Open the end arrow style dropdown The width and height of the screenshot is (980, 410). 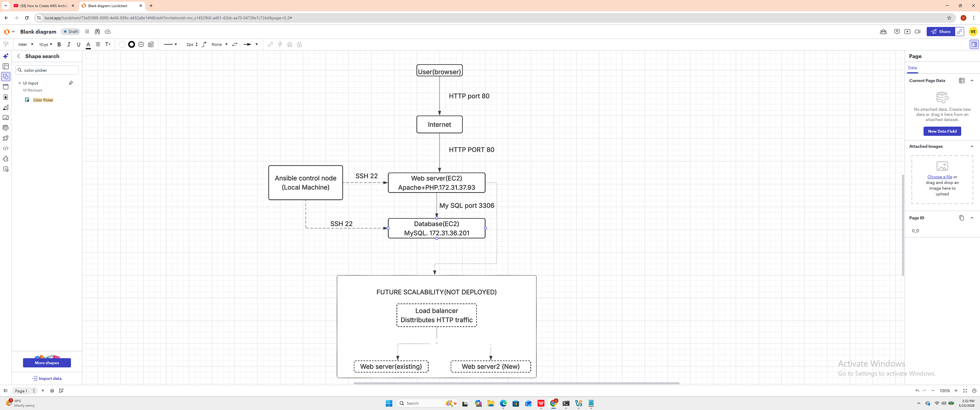(250, 44)
